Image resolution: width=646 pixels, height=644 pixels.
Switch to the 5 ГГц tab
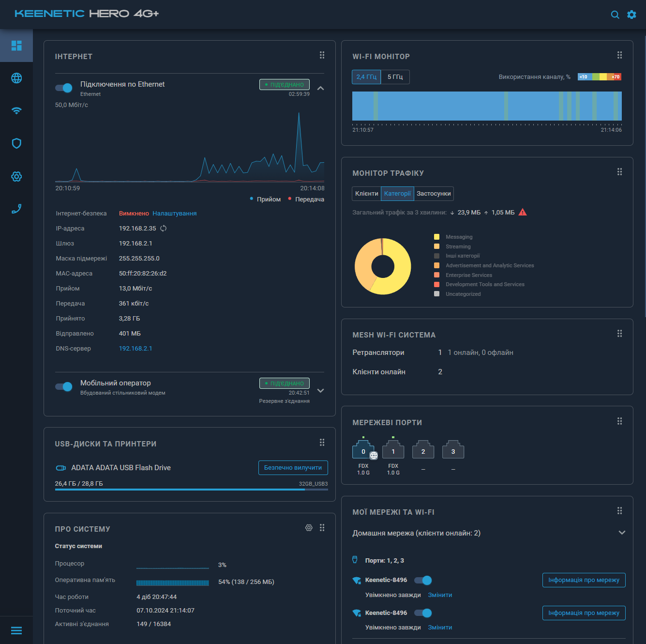[395, 77]
